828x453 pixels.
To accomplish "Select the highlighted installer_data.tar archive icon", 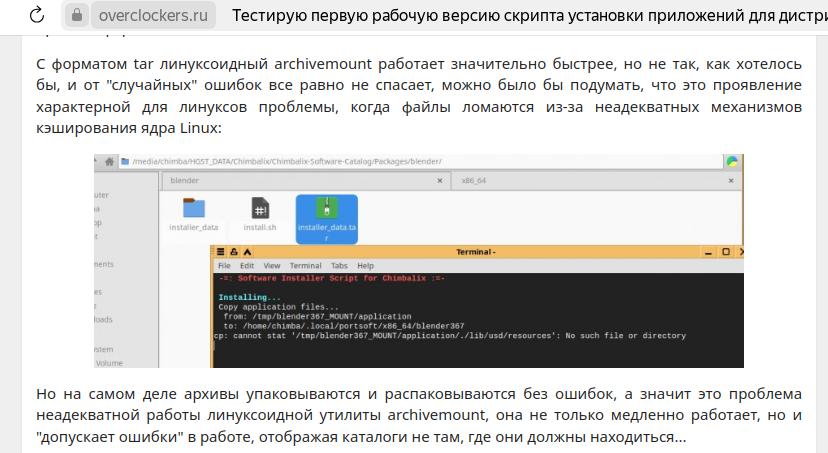I will point(327,208).
